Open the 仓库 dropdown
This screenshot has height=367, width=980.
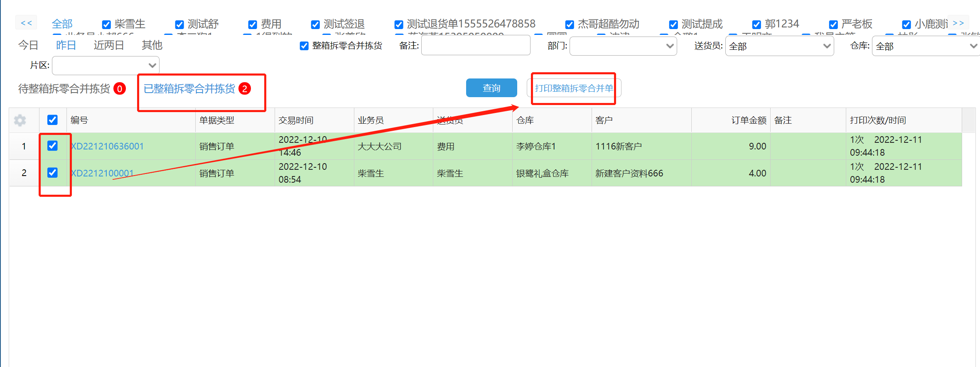pyautogui.click(x=926, y=46)
